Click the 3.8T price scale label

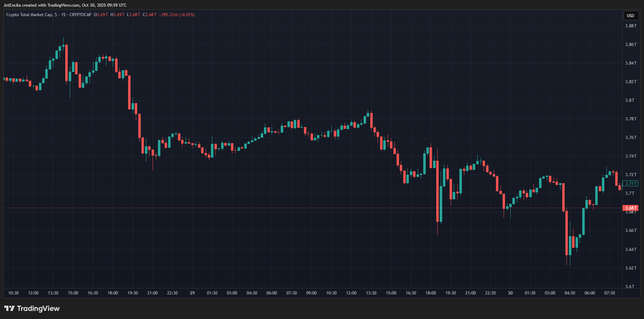[630, 100]
